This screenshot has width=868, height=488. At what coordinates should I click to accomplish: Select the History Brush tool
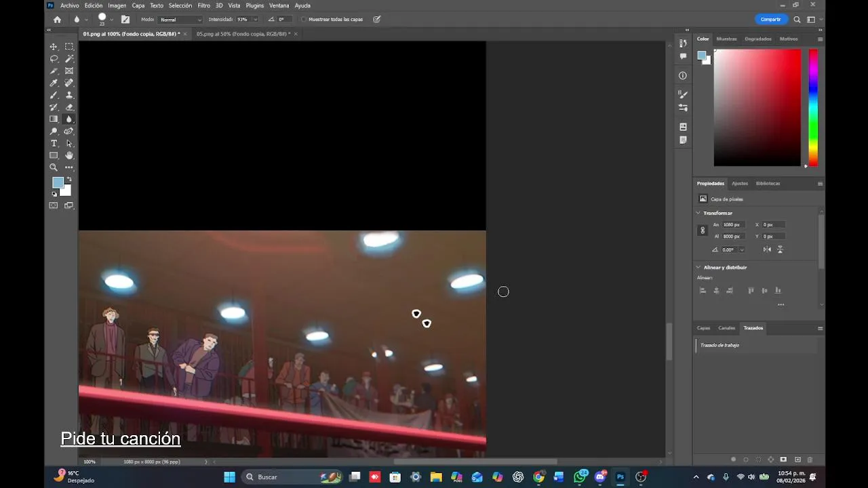click(x=54, y=107)
